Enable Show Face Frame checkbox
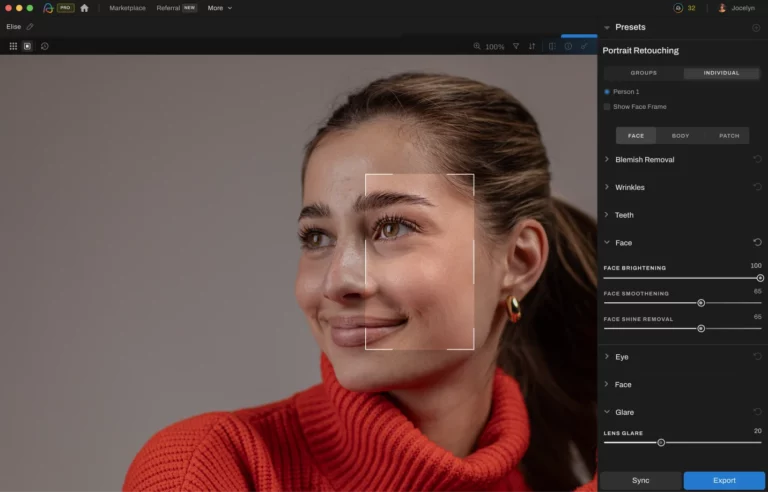This screenshot has width=768, height=492. tap(607, 106)
